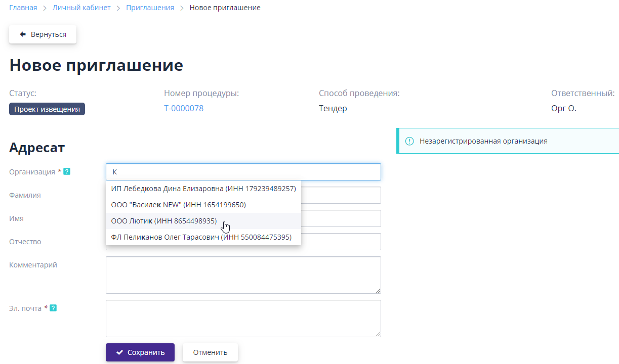Open Личный кабинет from the breadcrumbs

(x=81, y=8)
